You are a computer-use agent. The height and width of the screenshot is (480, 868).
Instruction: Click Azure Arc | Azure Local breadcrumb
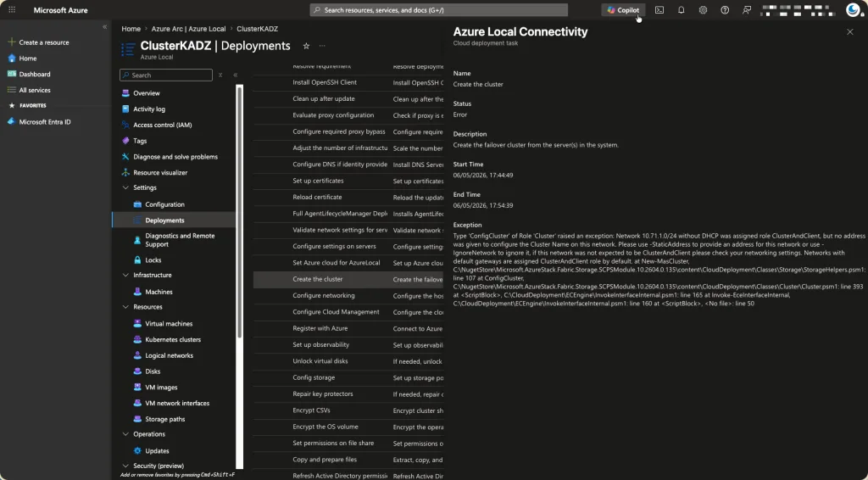(188, 29)
